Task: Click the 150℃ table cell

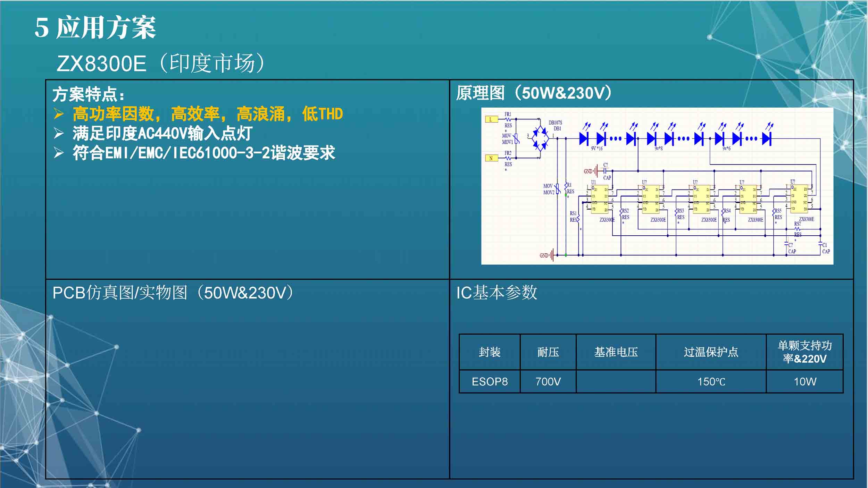Action: pos(711,382)
